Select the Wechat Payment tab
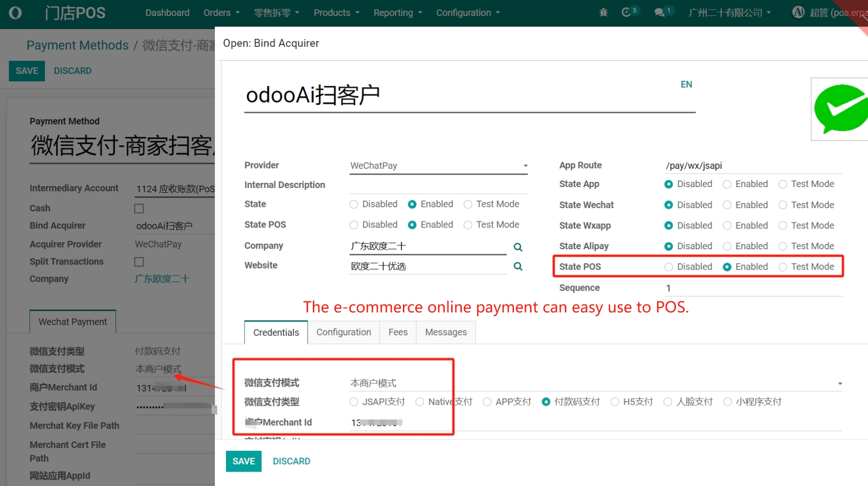Screen dimensions: 868x486 (73, 322)
